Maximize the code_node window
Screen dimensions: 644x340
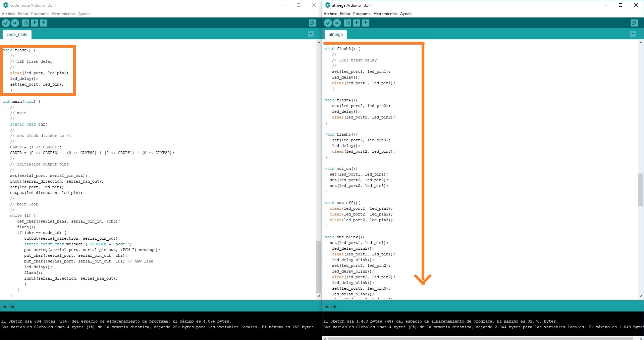[299, 5]
